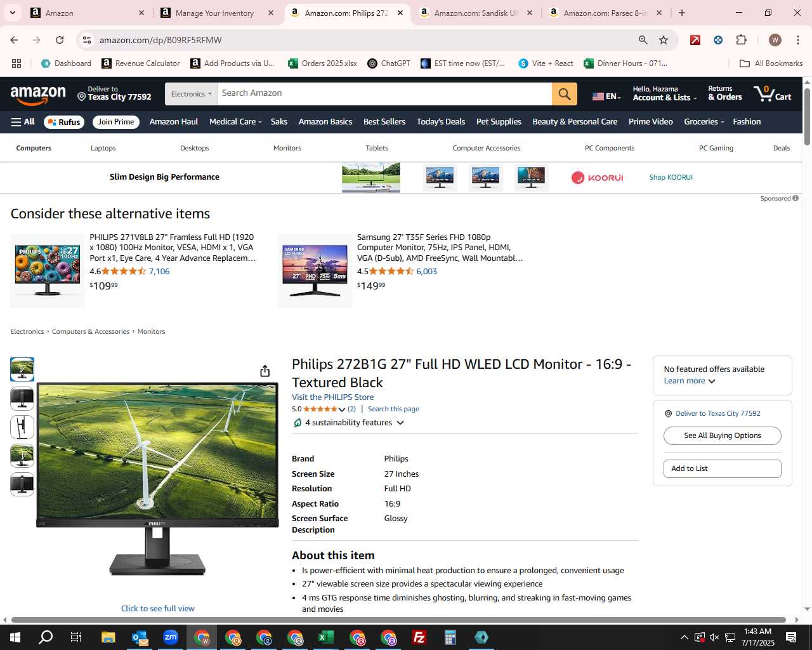Switch to the Sandisk product tab

click(x=476, y=13)
